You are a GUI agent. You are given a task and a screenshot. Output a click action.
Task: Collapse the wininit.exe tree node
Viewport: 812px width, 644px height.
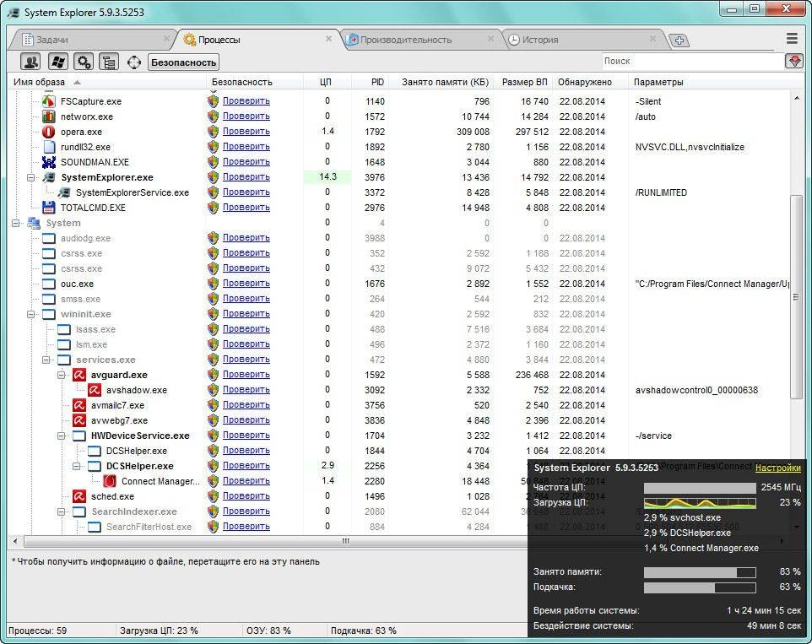(x=30, y=314)
